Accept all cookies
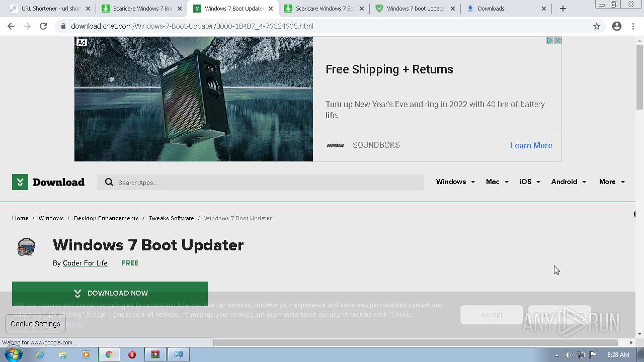This screenshot has width=644, height=362. pyautogui.click(x=492, y=315)
